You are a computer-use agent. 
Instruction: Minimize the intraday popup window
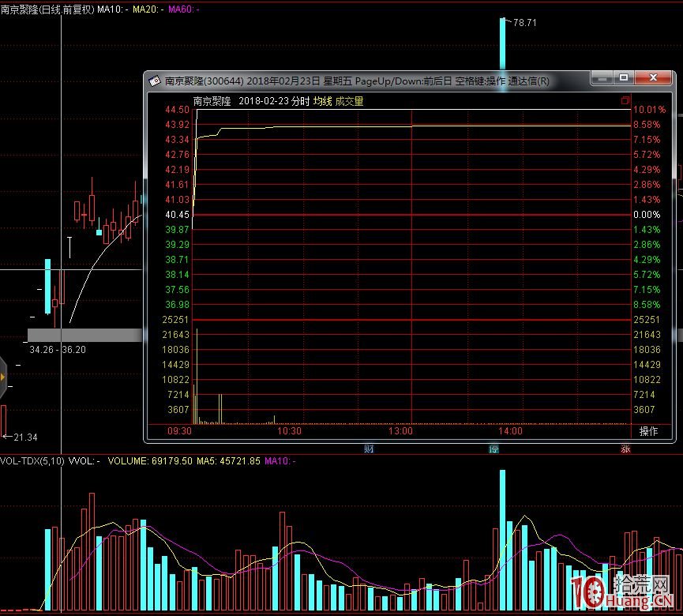(x=602, y=78)
